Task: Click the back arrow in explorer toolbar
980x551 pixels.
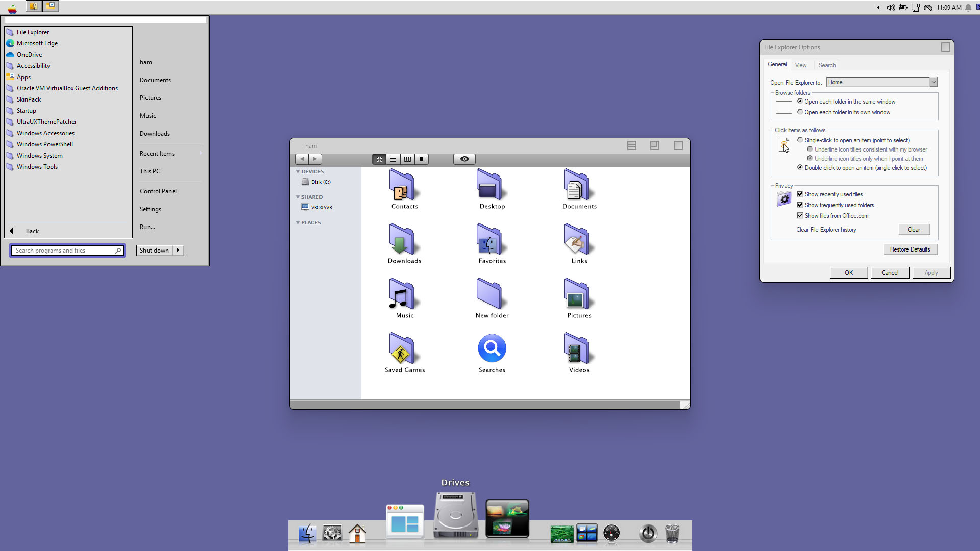Action: click(302, 159)
